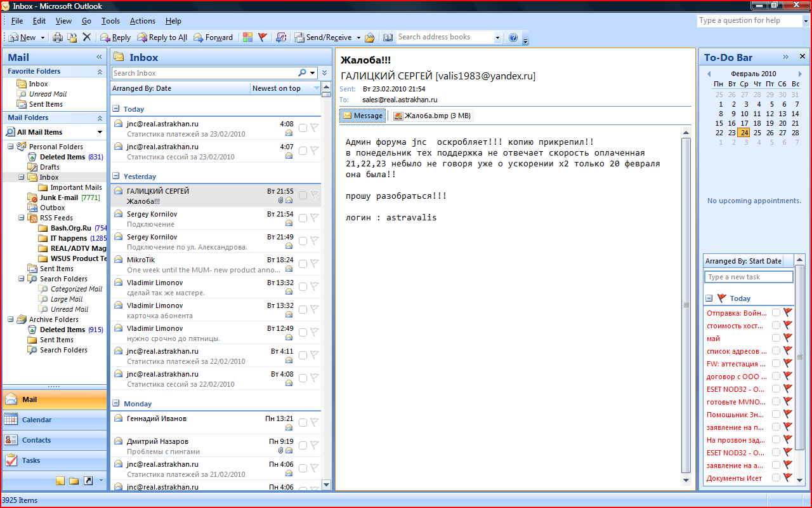Open the New item dropdown arrow

click(43, 37)
